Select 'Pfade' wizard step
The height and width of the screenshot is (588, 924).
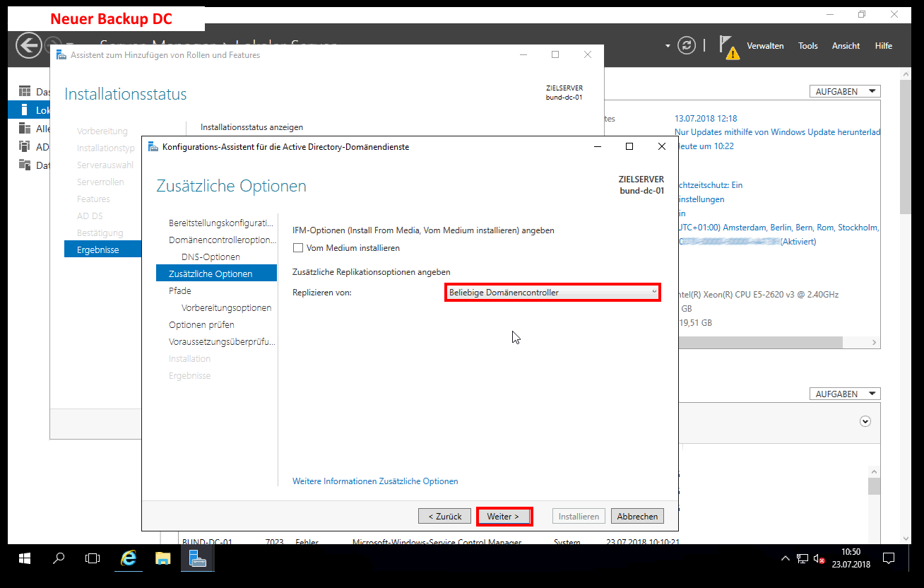(179, 290)
